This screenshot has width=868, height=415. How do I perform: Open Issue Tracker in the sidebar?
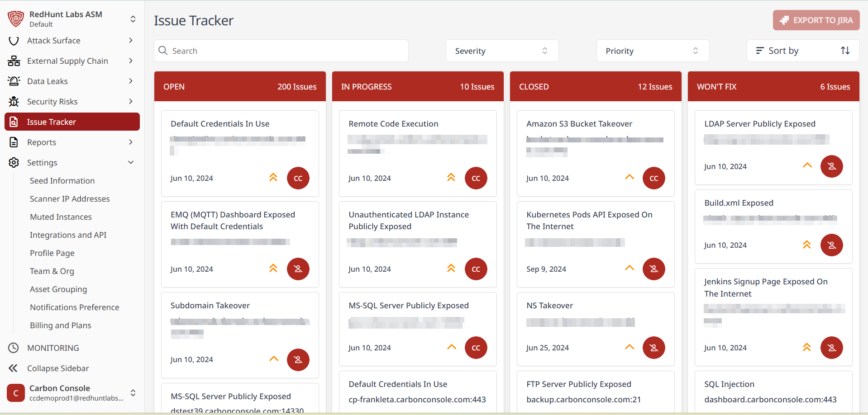72,122
